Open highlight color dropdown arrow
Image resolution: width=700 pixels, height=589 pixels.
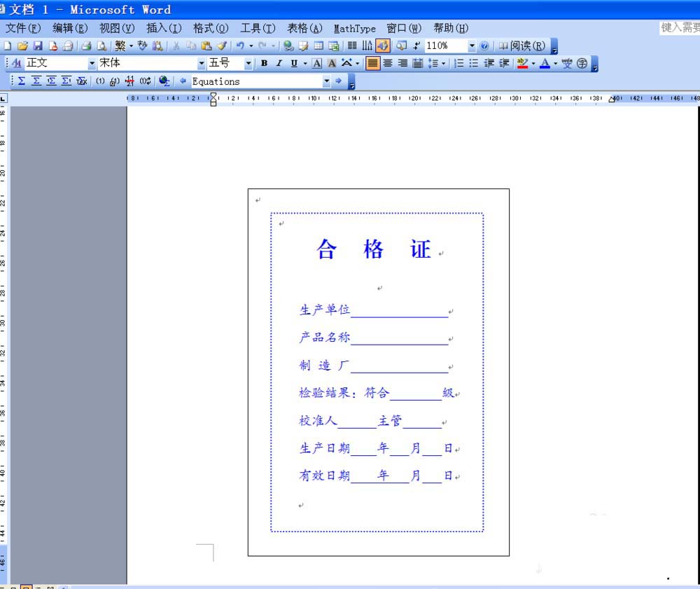point(533,64)
